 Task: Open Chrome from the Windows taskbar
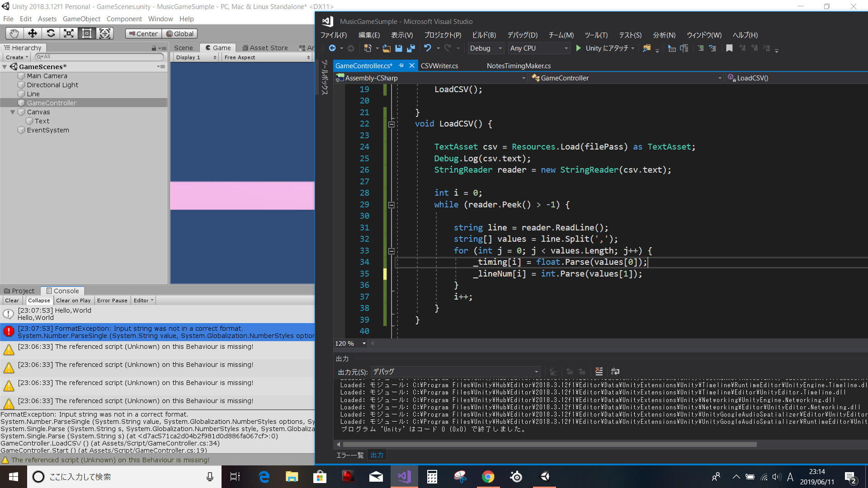488,477
